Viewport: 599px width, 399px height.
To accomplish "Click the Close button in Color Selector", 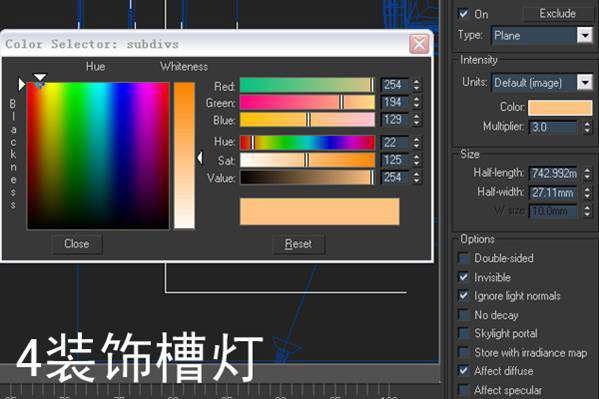I will [77, 244].
